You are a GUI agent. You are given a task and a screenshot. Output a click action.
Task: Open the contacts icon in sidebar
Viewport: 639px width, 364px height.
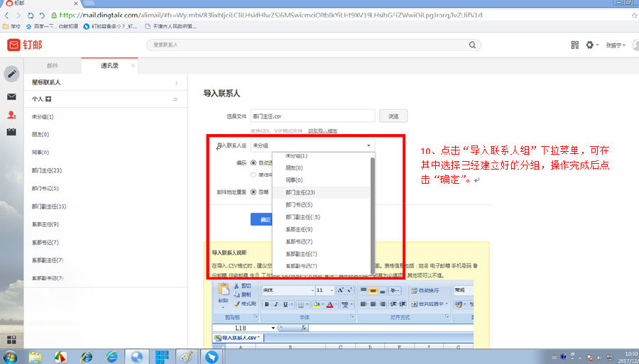[x=11, y=115]
